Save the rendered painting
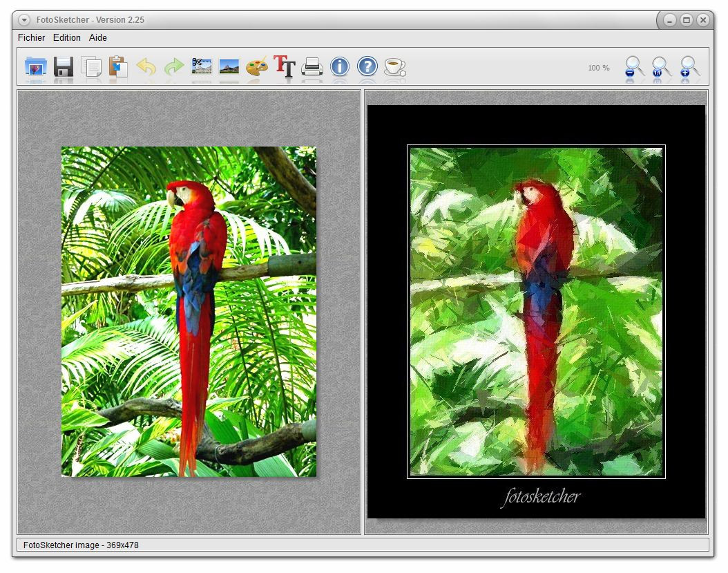Screen dimensions: 728x573 click(64, 66)
